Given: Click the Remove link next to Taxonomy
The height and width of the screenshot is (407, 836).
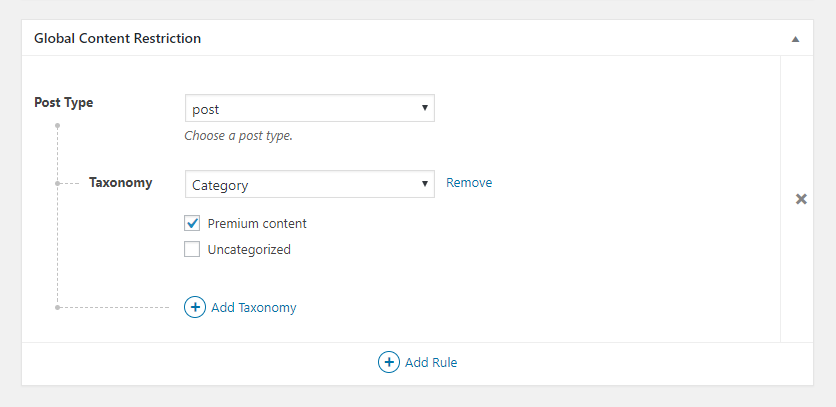Looking at the screenshot, I should [469, 182].
